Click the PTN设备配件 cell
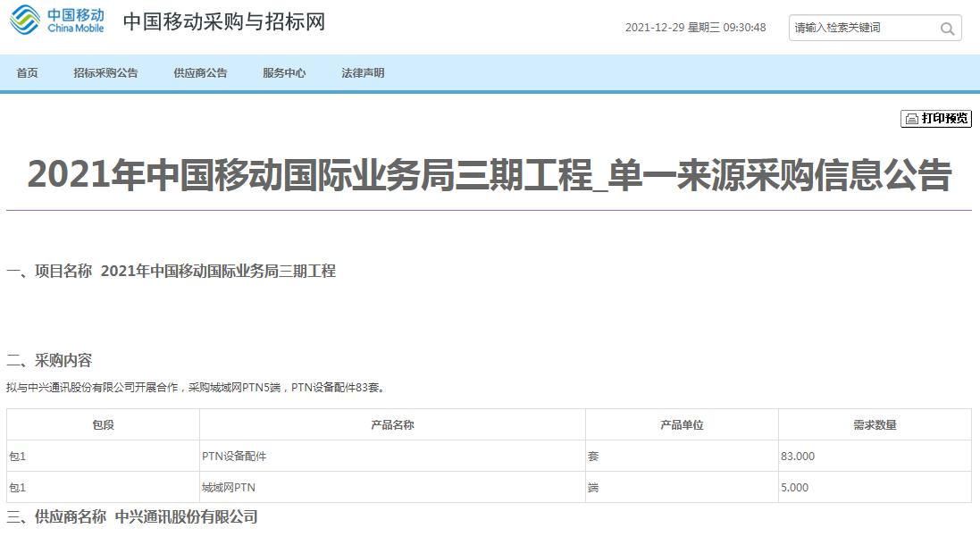 click(392, 457)
